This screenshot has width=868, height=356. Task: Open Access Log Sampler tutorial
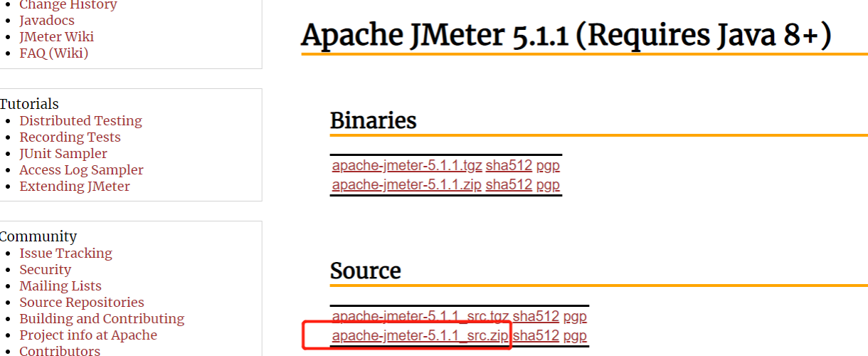pos(81,170)
